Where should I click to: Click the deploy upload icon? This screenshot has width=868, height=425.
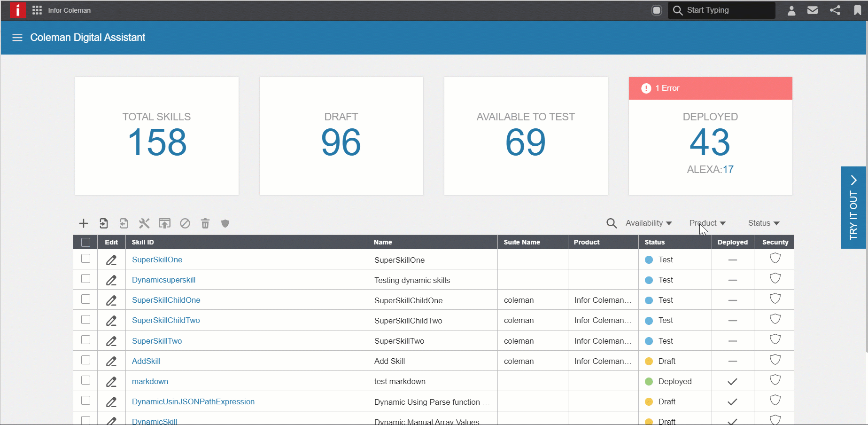pyautogui.click(x=164, y=223)
